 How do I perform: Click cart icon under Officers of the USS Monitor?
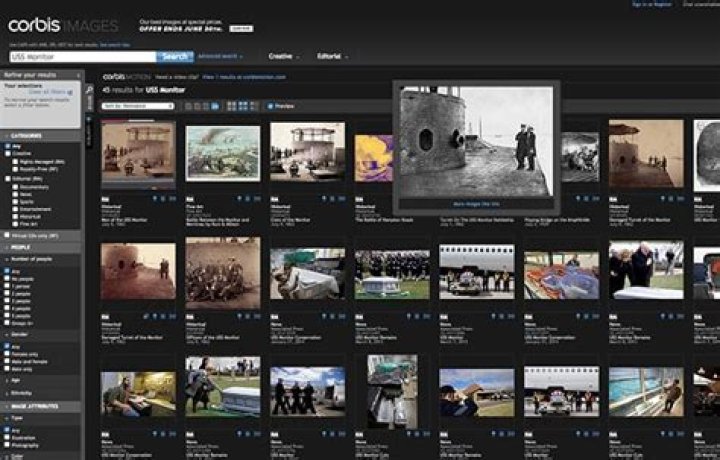pyautogui.click(x=248, y=316)
